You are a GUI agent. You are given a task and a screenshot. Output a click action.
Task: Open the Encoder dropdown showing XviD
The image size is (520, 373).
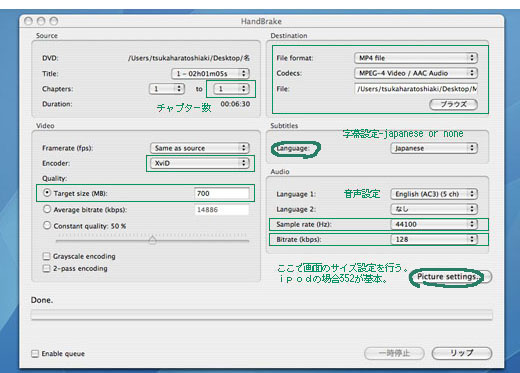click(x=200, y=163)
